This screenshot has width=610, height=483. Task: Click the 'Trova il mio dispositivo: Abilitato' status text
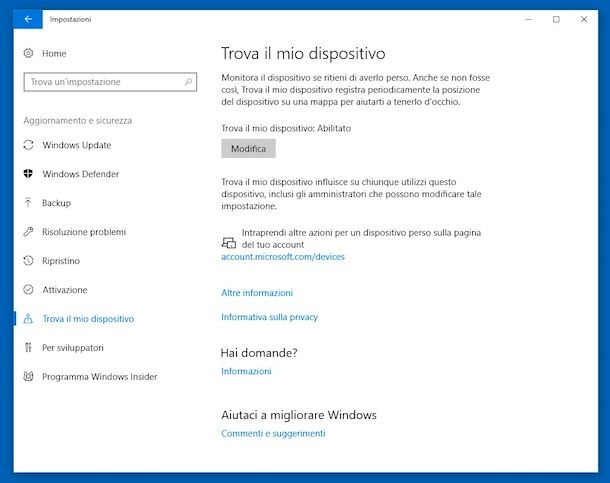coord(286,128)
